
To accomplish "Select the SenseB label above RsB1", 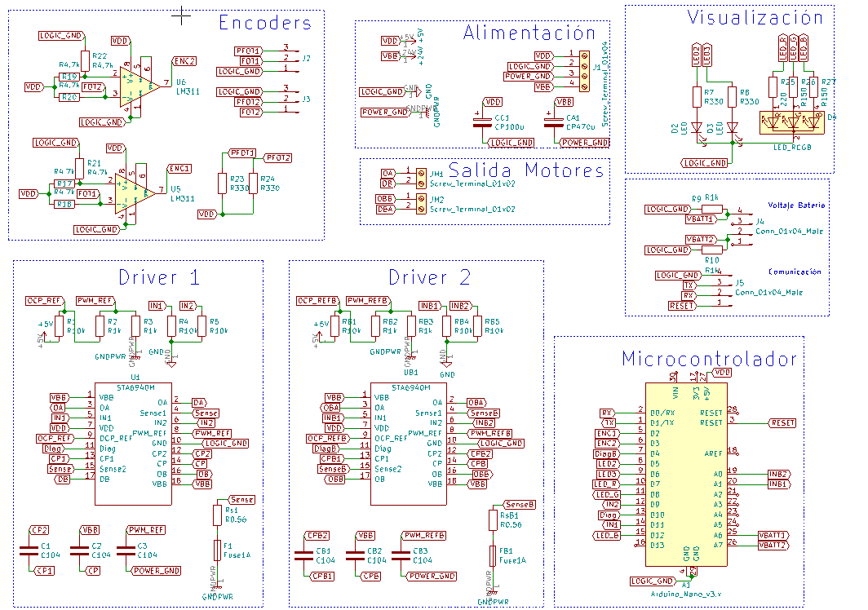I will [x=519, y=505].
